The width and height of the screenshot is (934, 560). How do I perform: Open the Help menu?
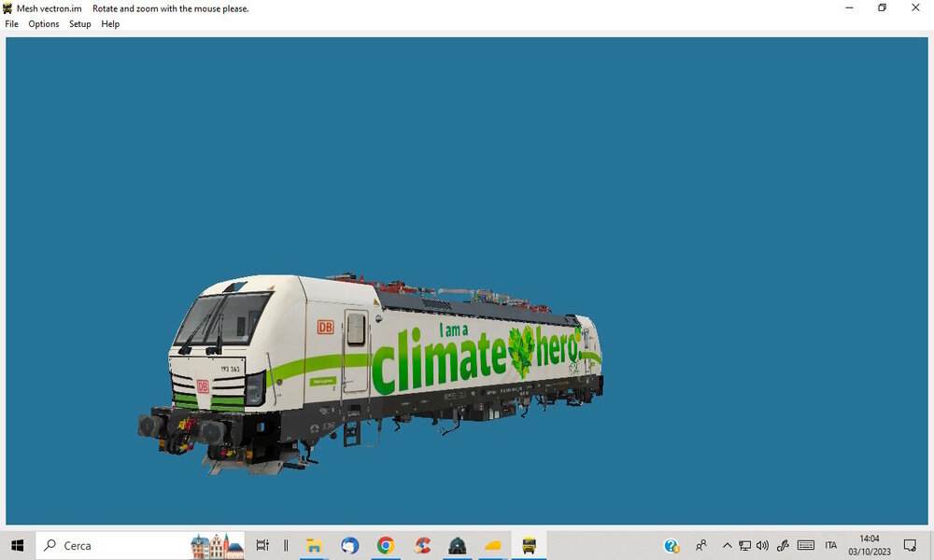110,24
